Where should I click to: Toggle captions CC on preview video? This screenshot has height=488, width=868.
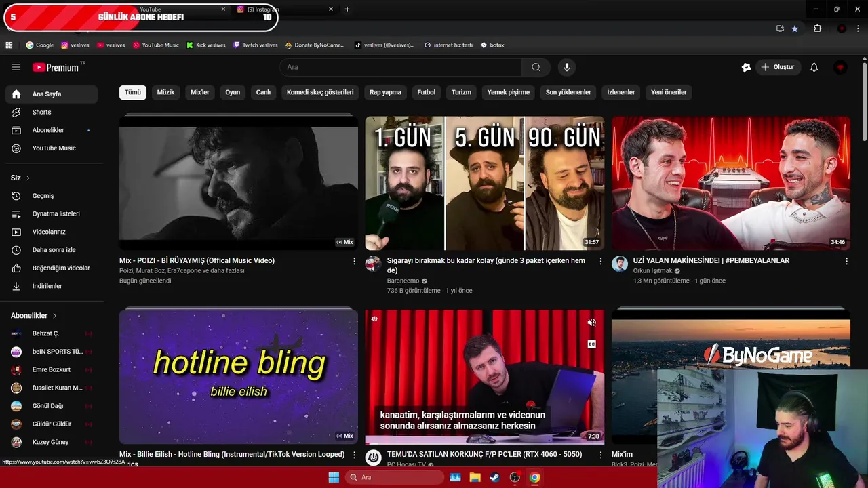click(x=591, y=344)
